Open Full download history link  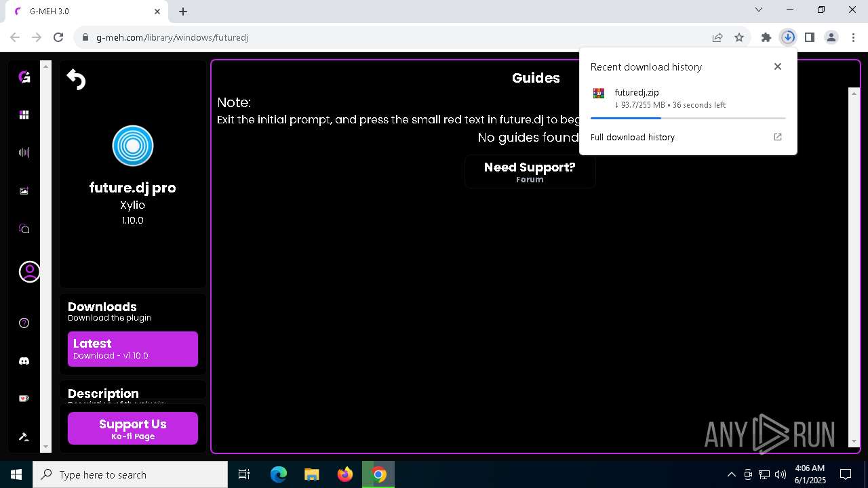tap(632, 137)
